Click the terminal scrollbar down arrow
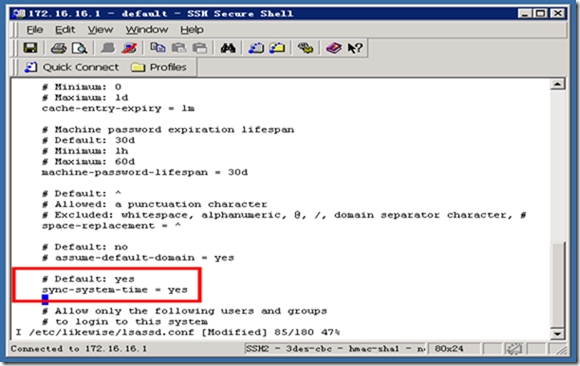This screenshot has height=366, width=580. 557,334
